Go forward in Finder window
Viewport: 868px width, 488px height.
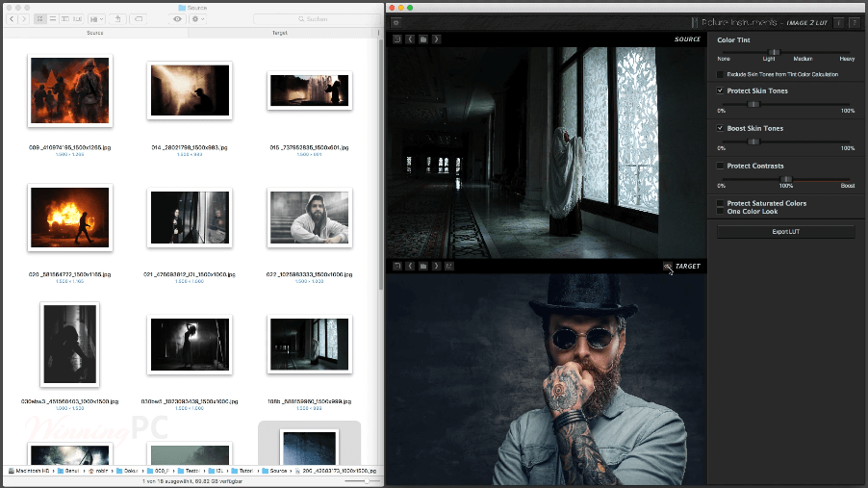click(x=24, y=19)
